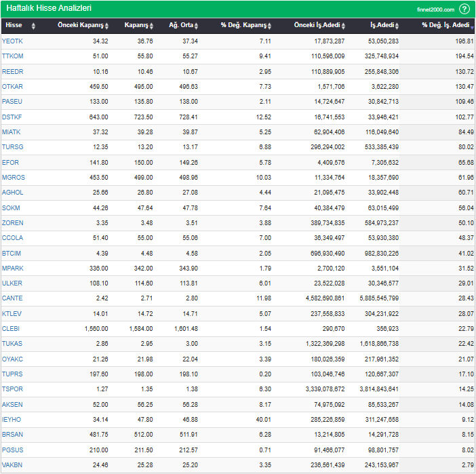Open the BTCIM stock link

pyautogui.click(x=12, y=254)
